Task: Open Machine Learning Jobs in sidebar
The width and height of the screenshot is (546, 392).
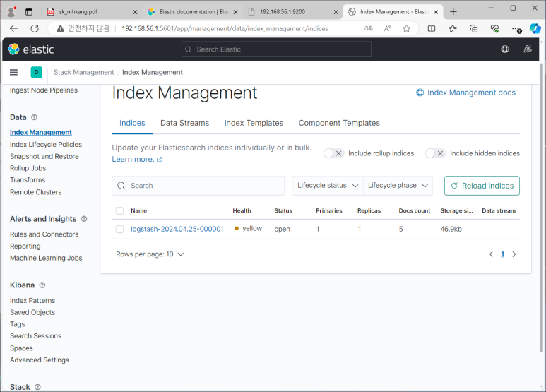Action: pos(46,258)
